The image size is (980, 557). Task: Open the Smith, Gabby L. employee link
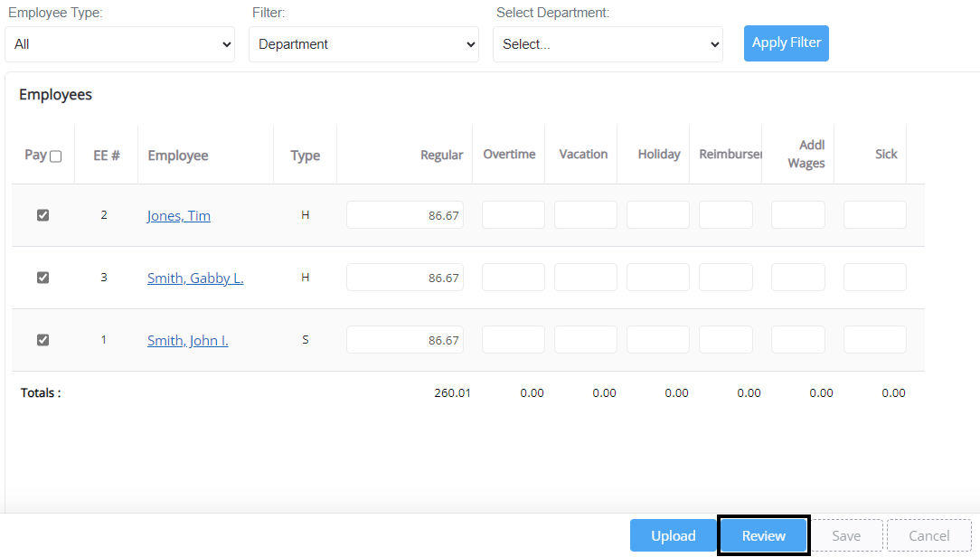tap(194, 278)
